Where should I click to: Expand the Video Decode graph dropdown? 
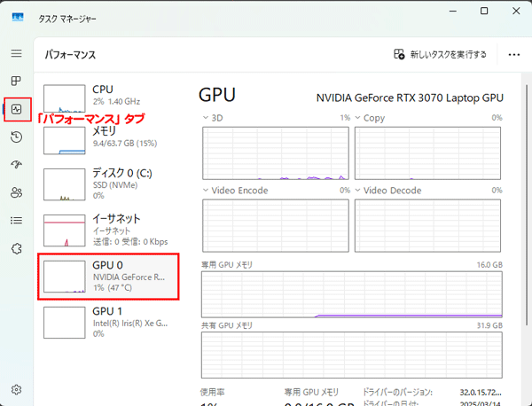tap(359, 191)
